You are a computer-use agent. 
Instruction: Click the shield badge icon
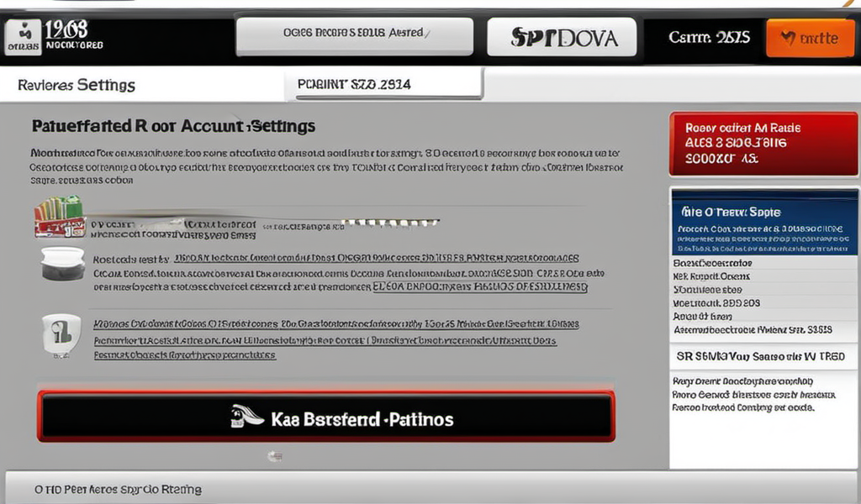point(61,333)
